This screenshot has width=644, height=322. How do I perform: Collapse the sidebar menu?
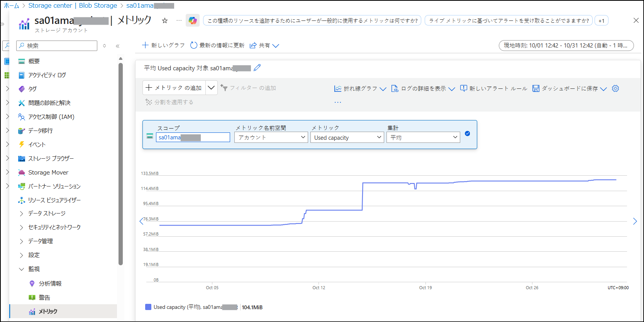click(117, 46)
